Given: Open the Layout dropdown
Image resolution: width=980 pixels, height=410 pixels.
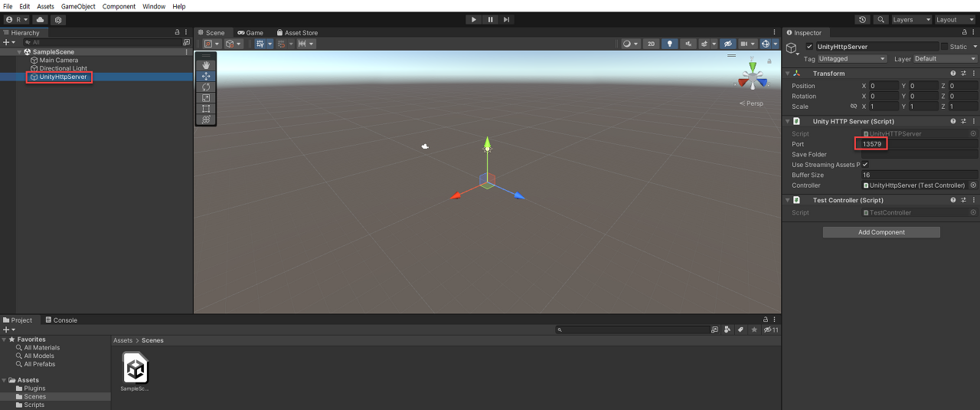Looking at the screenshot, I should pos(955,20).
